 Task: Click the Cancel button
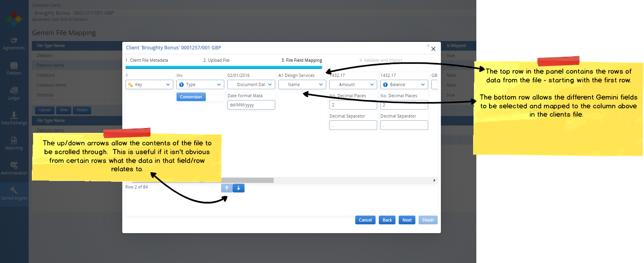365,220
